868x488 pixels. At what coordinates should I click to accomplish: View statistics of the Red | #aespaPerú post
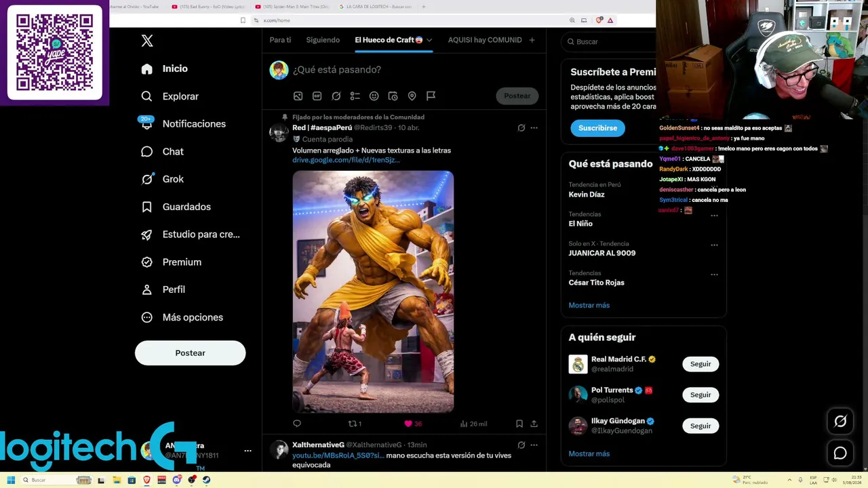[x=473, y=424]
